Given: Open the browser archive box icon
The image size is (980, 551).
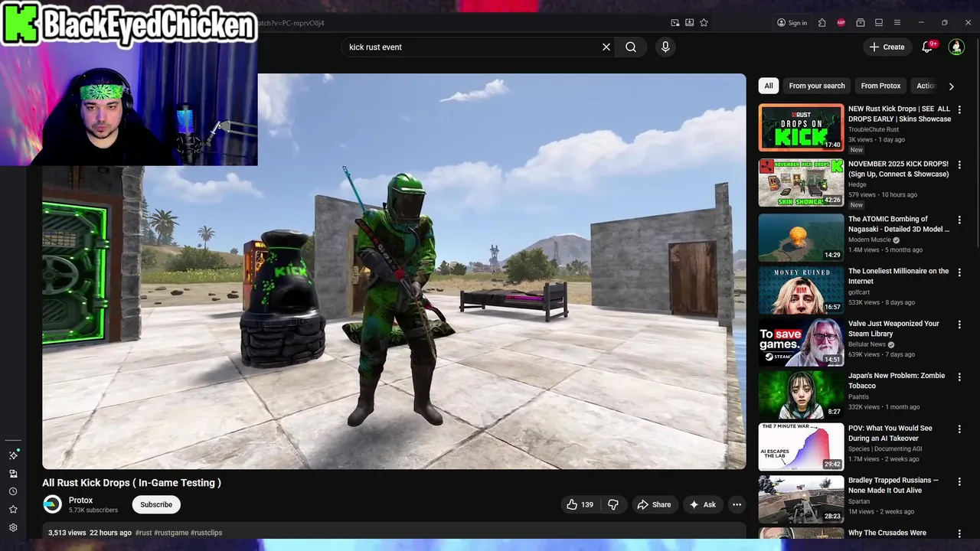Looking at the screenshot, I should coord(861,23).
